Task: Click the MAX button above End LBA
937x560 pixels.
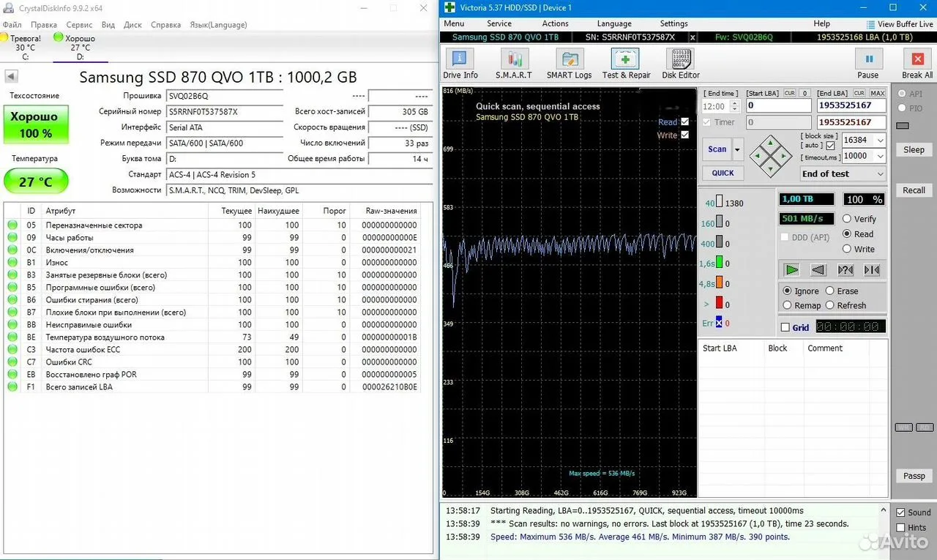Action: coord(877,94)
